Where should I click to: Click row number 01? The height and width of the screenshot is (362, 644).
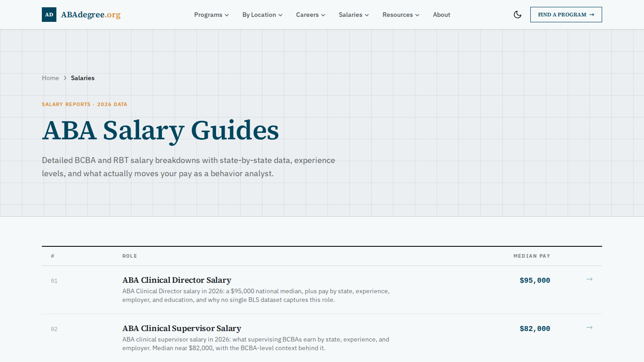click(54, 281)
